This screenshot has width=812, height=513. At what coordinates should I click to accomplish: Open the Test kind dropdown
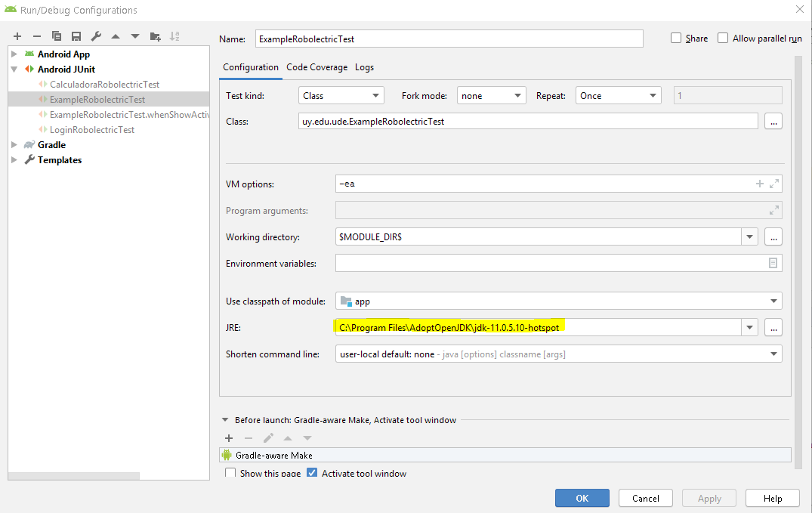click(x=341, y=96)
